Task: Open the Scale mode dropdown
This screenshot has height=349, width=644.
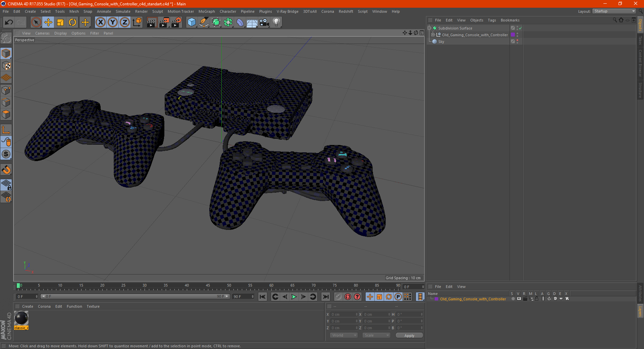Action: 376,335
